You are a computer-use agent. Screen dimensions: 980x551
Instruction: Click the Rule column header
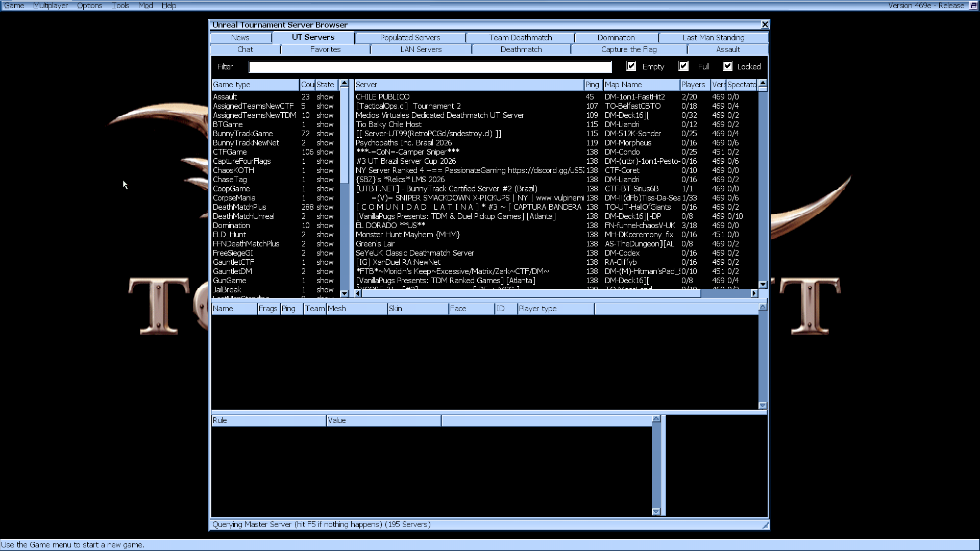[269, 420]
